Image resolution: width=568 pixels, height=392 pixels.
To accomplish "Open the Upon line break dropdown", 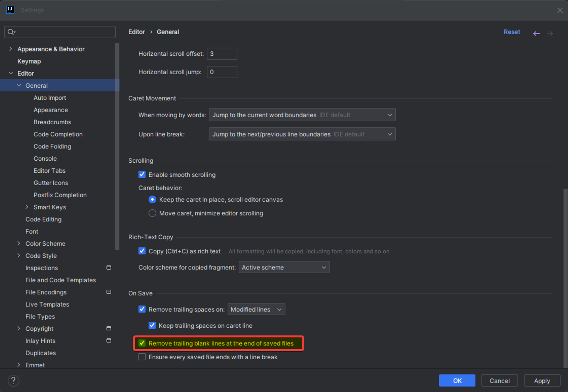I will (x=302, y=134).
